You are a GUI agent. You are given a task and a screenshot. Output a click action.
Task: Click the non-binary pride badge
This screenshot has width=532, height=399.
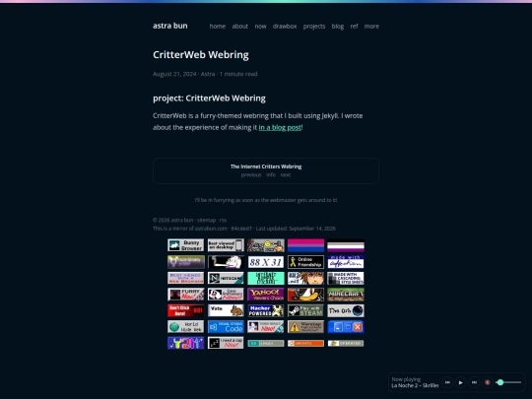[x=185, y=262]
